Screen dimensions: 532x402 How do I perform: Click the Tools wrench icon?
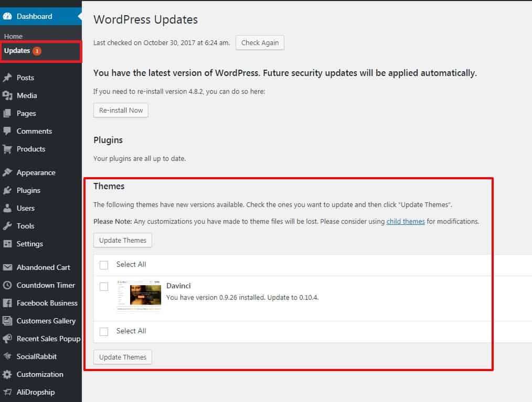(x=7, y=226)
